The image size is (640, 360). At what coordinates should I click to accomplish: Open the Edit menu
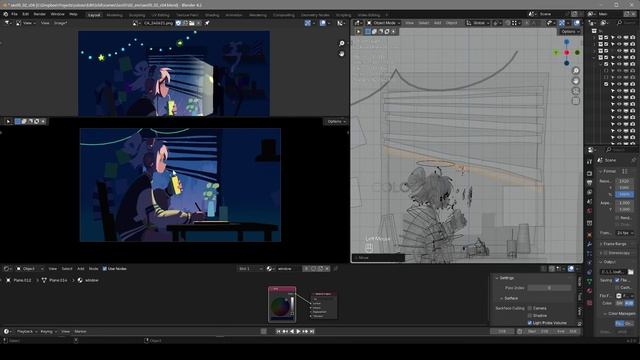point(26,14)
